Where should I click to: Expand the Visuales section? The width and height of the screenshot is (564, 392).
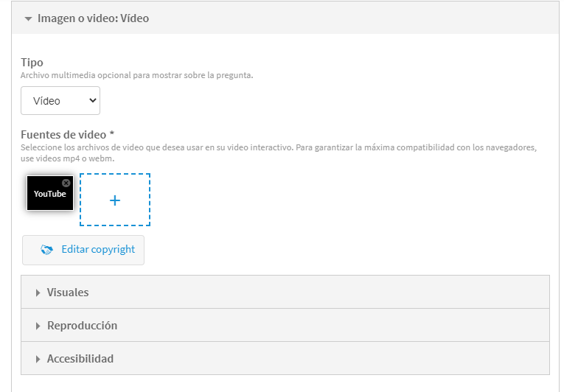coord(68,293)
